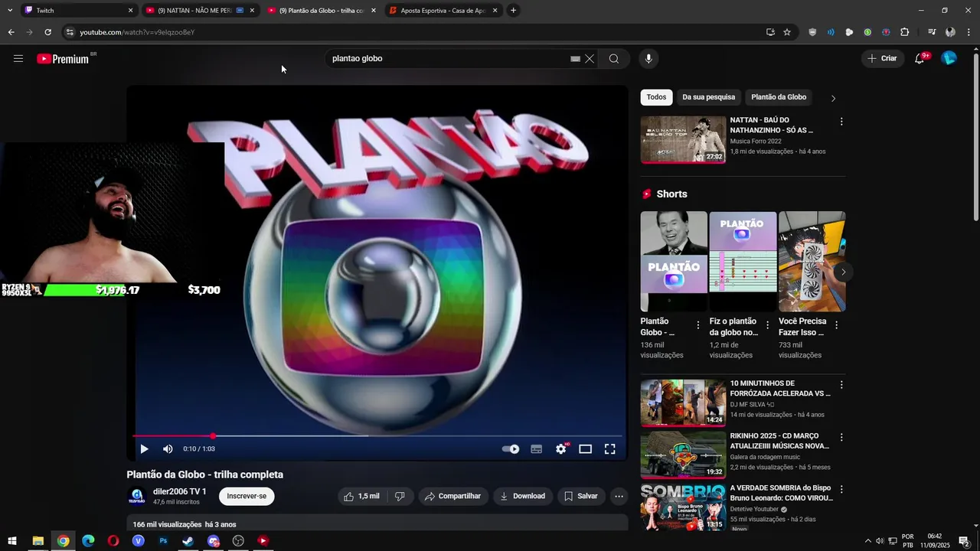
Task: Clear the search box with the X
Action: (x=590, y=59)
